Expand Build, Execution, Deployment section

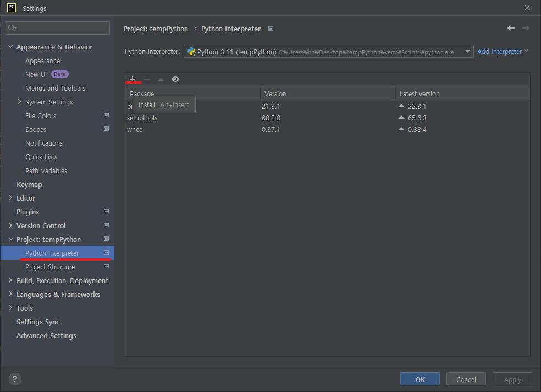10,280
